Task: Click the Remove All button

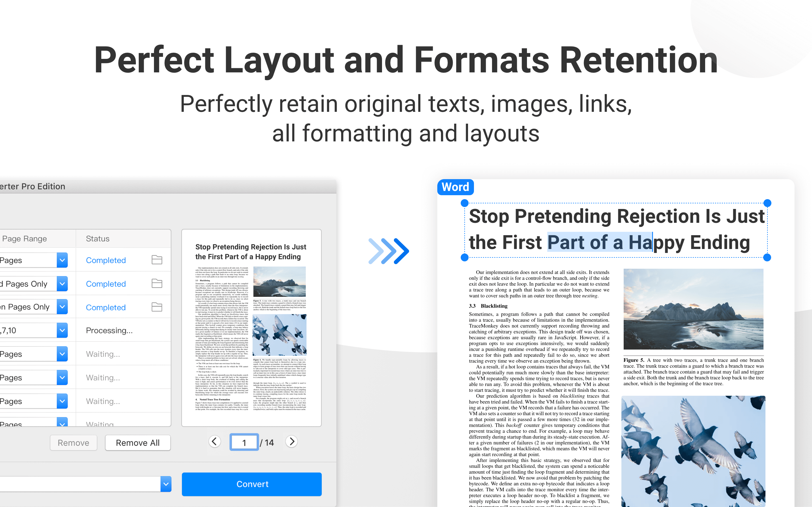Action: pyautogui.click(x=138, y=442)
